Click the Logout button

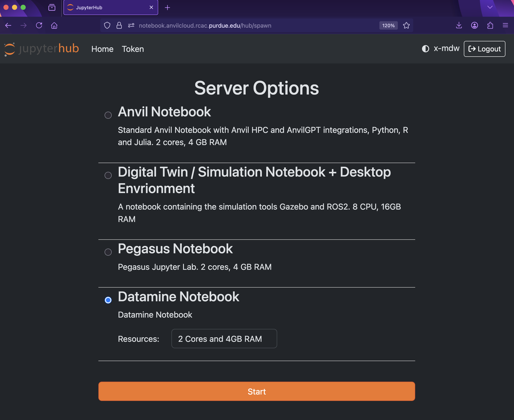[x=484, y=49]
